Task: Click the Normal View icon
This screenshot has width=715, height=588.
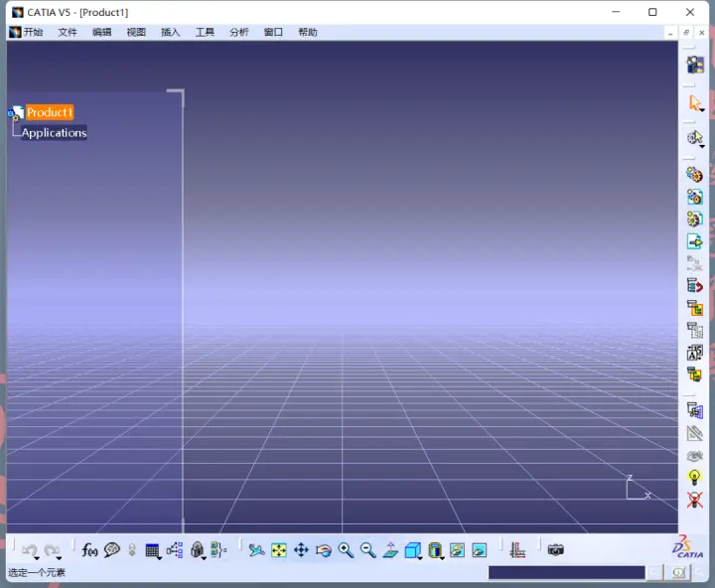Action: pos(390,550)
